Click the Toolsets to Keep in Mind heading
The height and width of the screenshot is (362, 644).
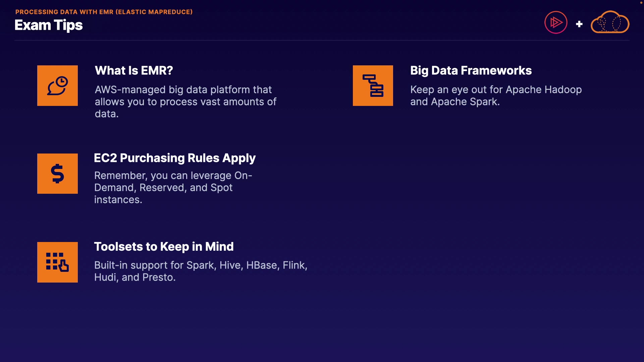(164, 247)
